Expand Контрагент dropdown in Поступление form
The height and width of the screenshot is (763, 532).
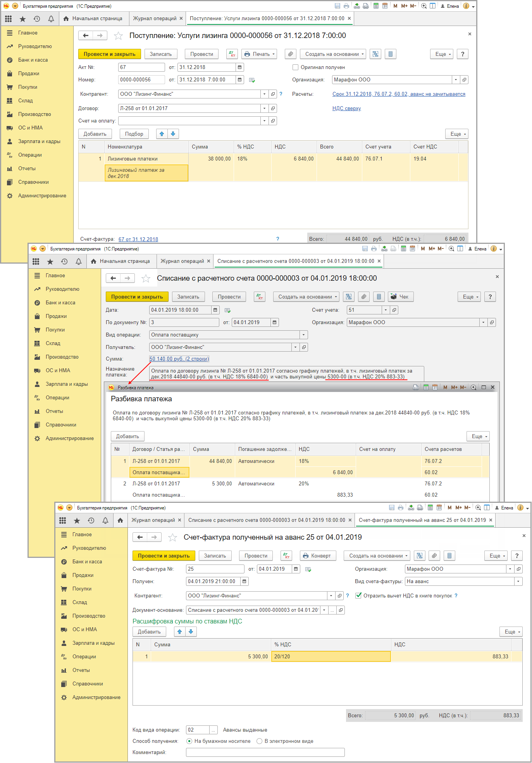coord(264,94)
